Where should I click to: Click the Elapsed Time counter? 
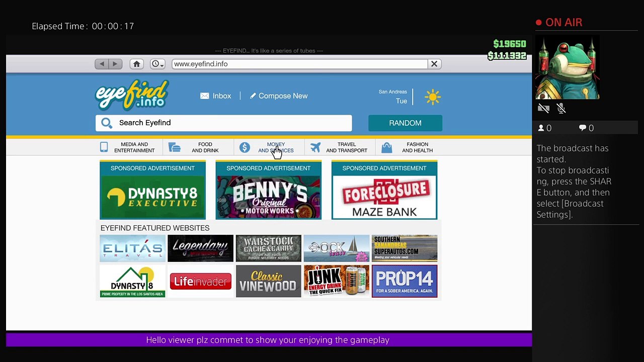[x=83, y=26]
